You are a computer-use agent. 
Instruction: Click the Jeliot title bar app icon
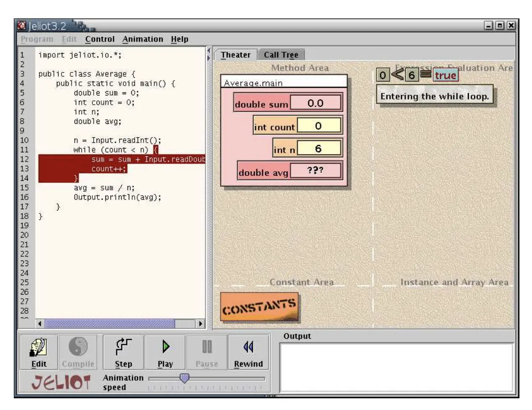point(22,26)
